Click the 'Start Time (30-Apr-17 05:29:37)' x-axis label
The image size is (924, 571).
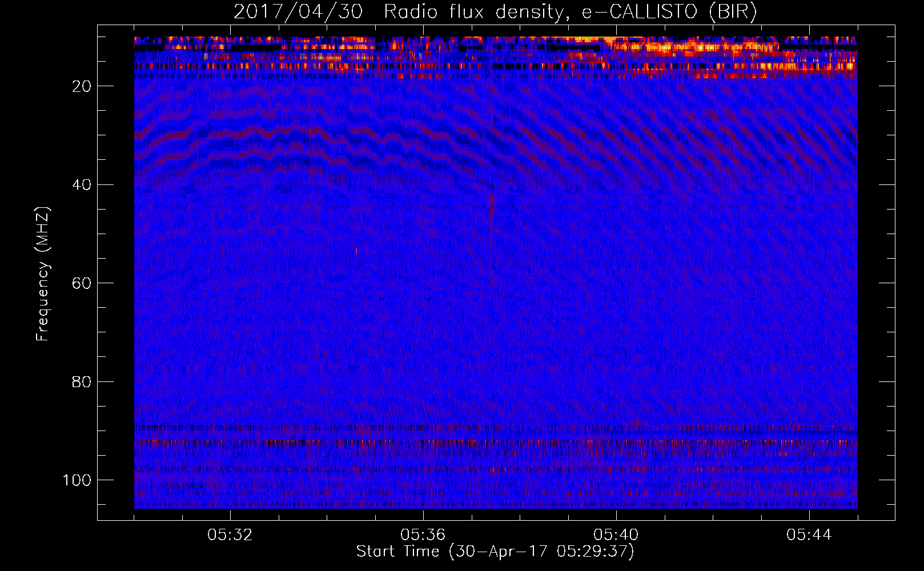point(495,552)
